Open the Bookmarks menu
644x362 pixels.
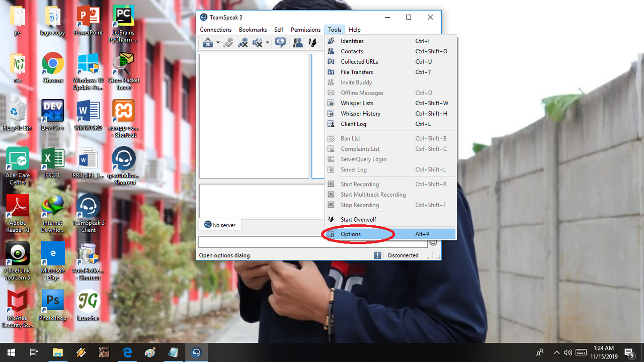click(x=253, y=30)
